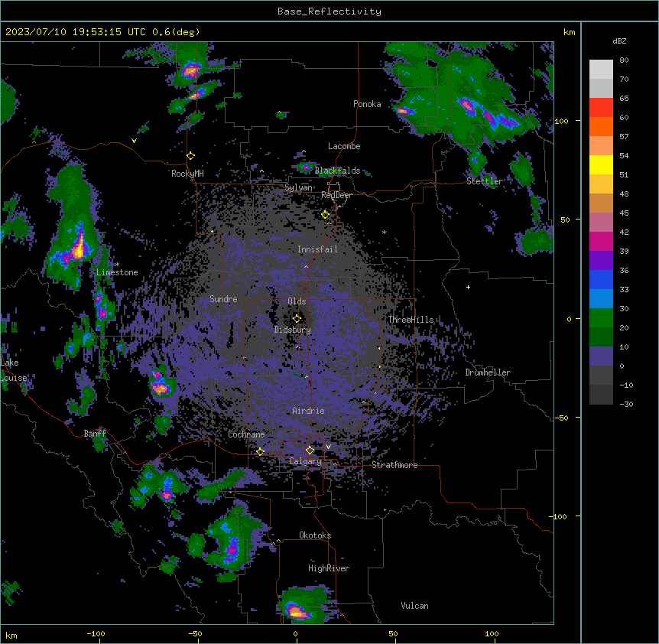The image size is (659, 644).
Task: Click the yellow marker south of RedDeer
Action: [x=326, y=215]
